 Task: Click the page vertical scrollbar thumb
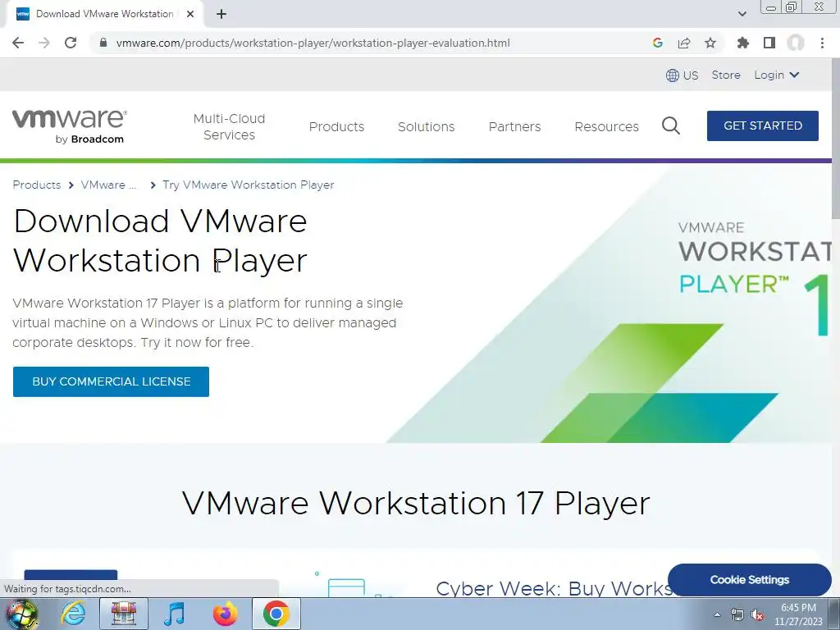coord(836,138)
